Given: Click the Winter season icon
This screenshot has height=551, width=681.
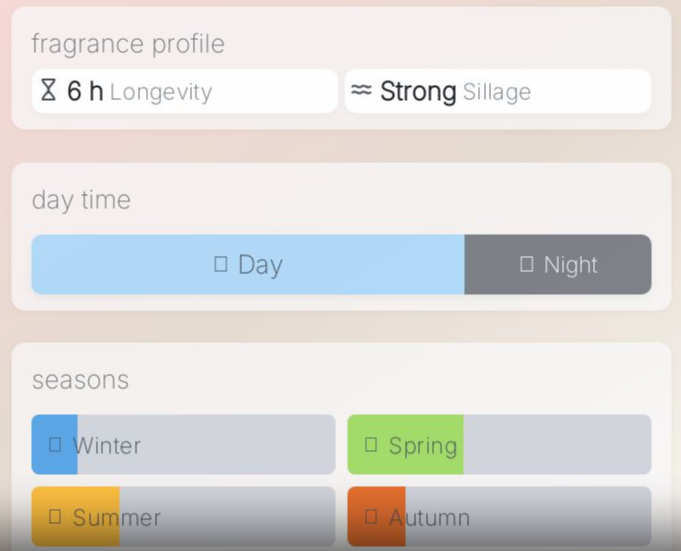Looking at the screenshot, I should [55, 444].
